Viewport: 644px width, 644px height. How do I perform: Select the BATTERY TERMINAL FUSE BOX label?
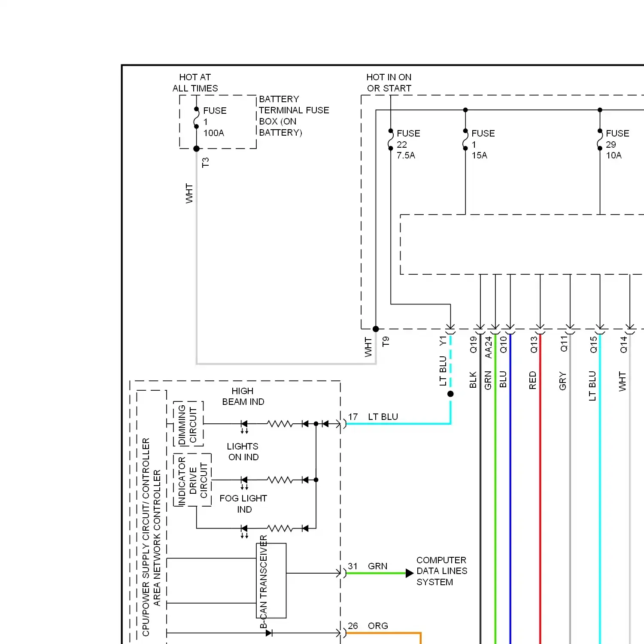point(294,116)
